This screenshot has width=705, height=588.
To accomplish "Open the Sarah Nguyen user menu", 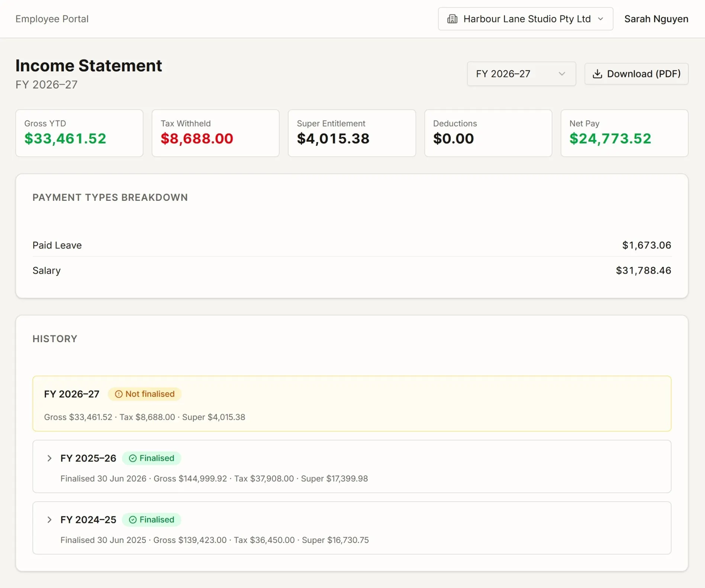I will coord(656,19).
